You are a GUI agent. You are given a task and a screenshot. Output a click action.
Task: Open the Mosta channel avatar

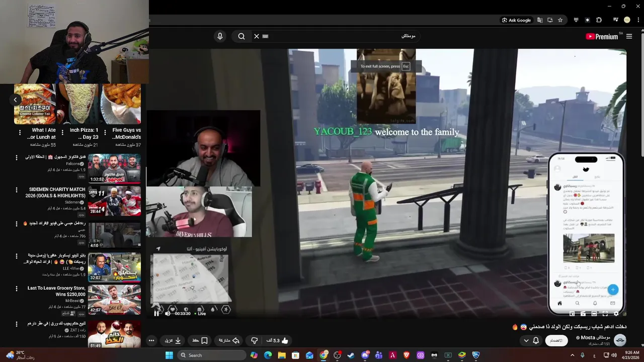(x=620, y=340)
